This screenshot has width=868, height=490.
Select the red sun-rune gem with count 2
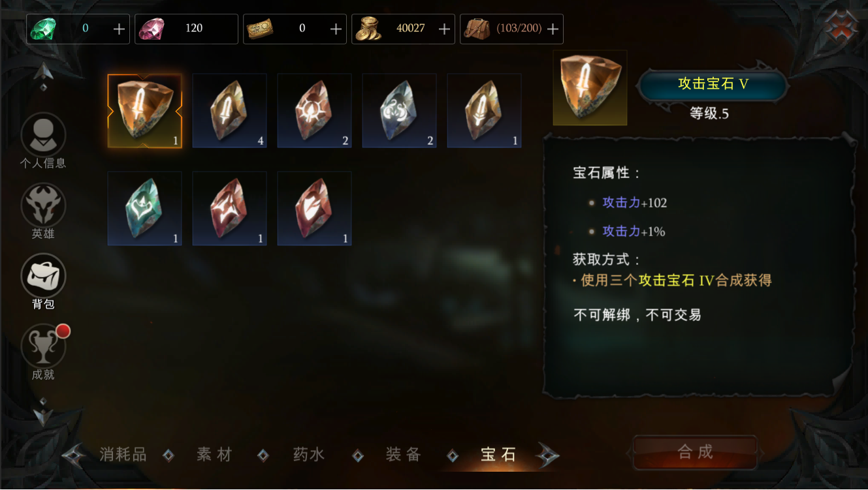(314, 110)
